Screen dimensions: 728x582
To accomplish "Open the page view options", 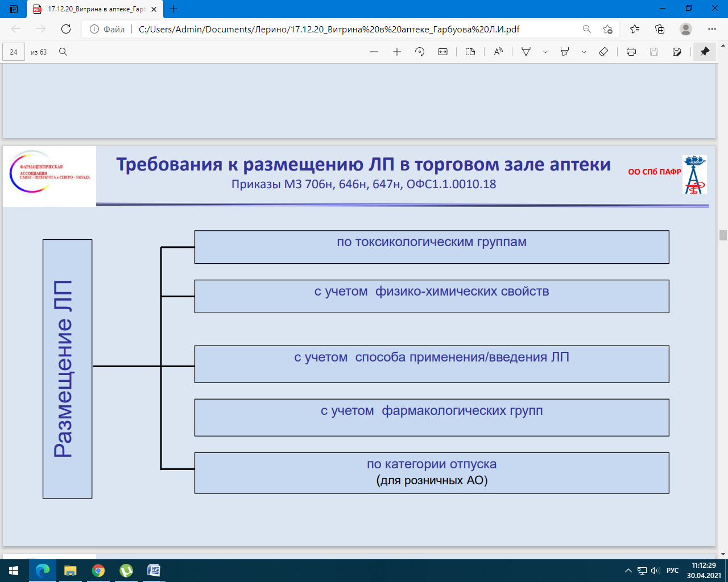I will tap(470, 52).
